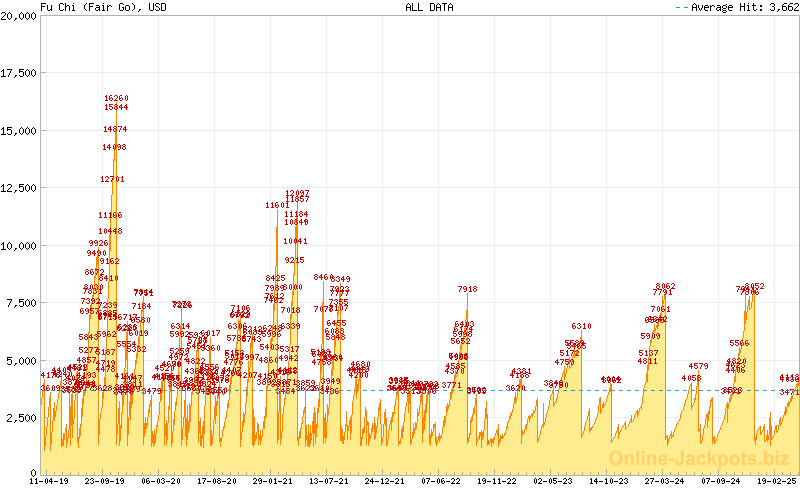Click the 7918 peak label

coord(467,289)
